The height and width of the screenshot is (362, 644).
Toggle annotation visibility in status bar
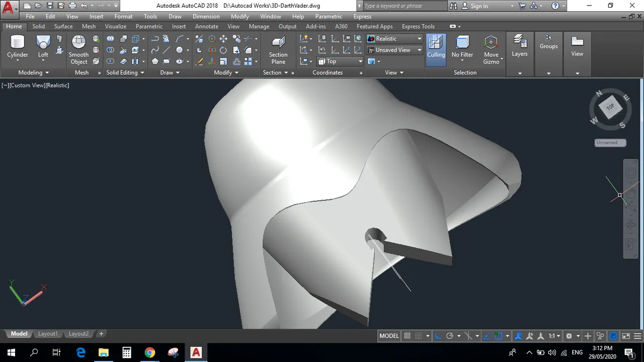(x=518, y=336)
